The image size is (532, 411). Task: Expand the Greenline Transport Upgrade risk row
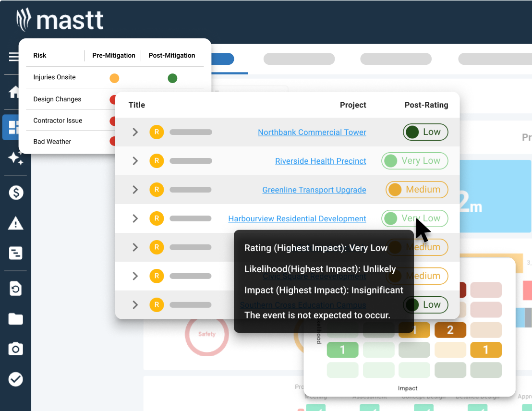click(x=134, y=190)
